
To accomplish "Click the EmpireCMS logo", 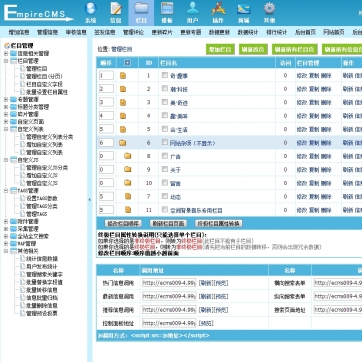I will (x=38, y=13).
